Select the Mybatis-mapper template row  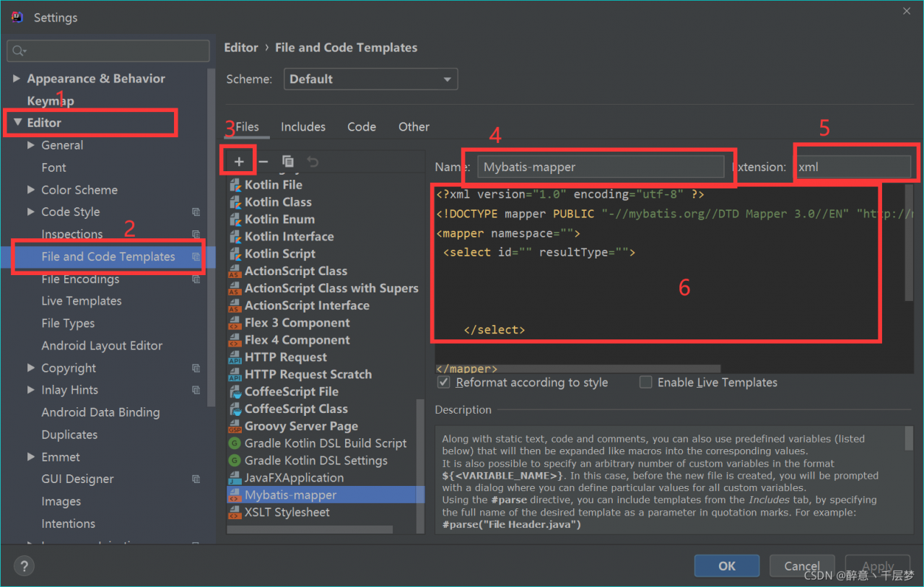pos(326,495)
